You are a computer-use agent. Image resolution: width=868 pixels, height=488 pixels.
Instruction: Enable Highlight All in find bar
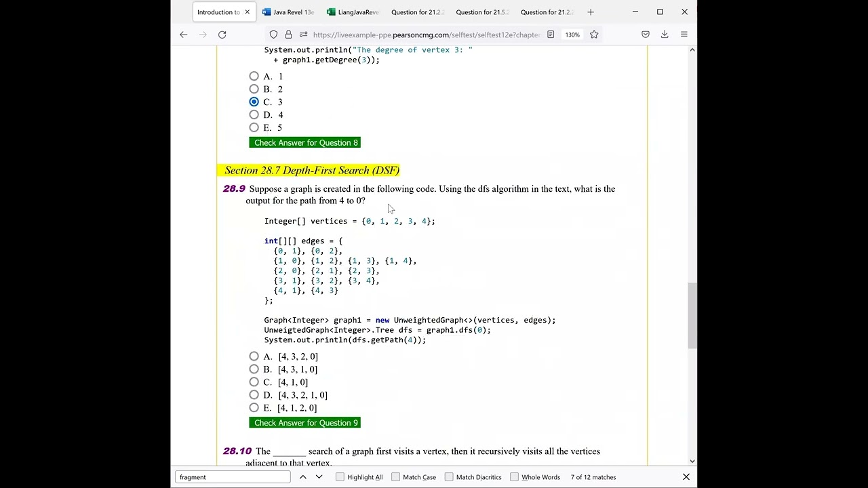[340, 477]
